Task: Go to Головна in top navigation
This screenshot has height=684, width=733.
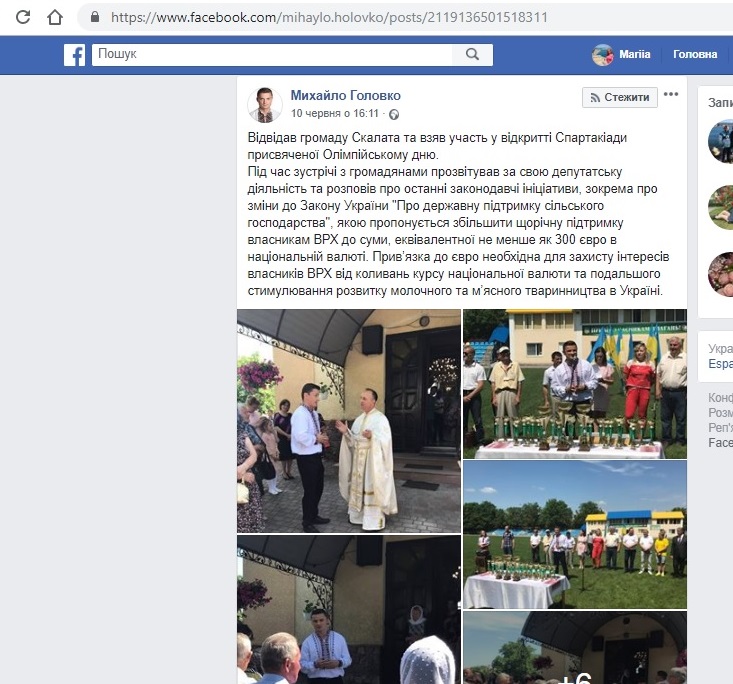Action: point(695,54)
